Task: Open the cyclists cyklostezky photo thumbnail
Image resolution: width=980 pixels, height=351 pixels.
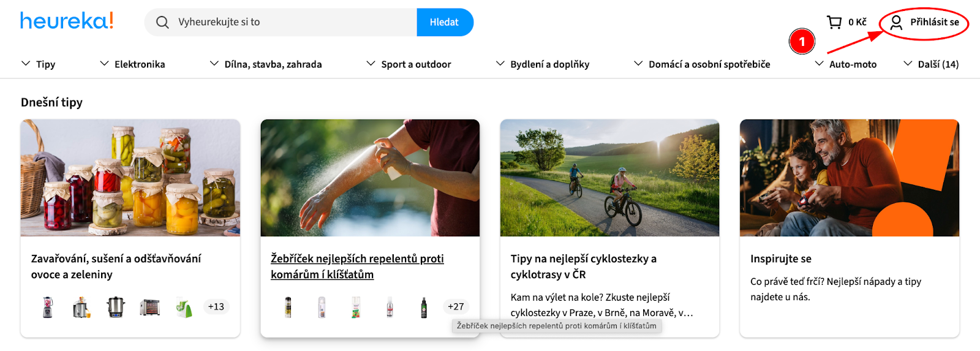Action: click(x=609, y=178)
